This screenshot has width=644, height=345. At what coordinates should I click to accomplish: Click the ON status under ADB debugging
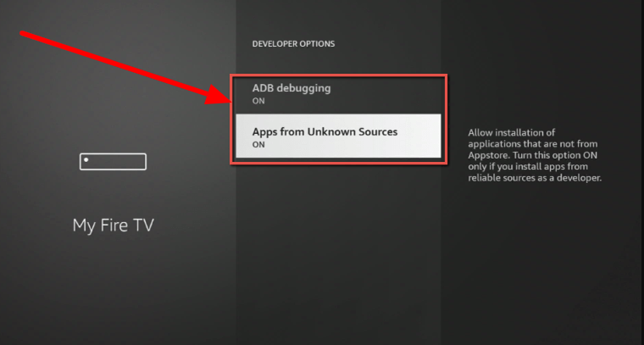(259, 101)
